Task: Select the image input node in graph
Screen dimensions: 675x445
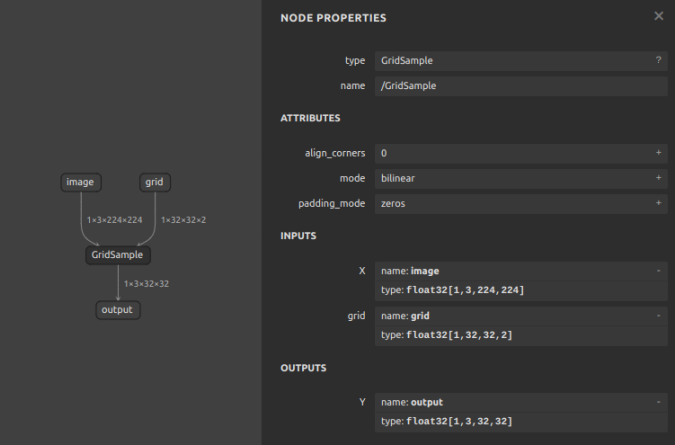Action: pos(81,182)
